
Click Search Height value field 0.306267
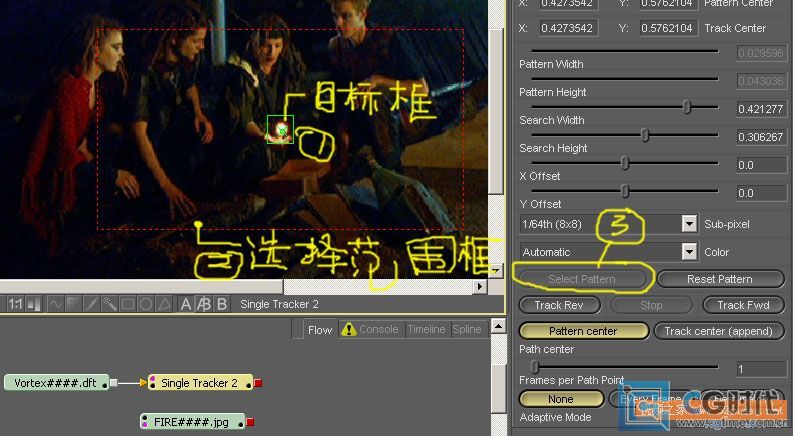point(761,137)
